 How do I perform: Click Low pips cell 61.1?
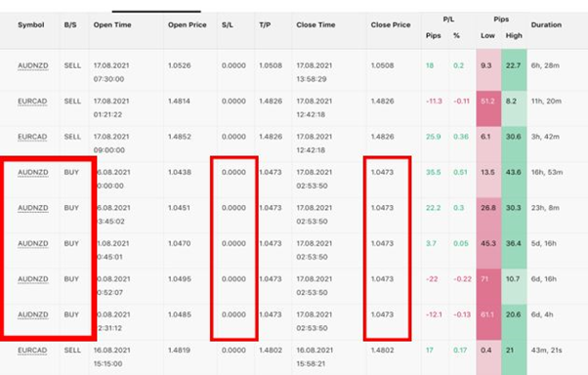(x=488, y=322)
